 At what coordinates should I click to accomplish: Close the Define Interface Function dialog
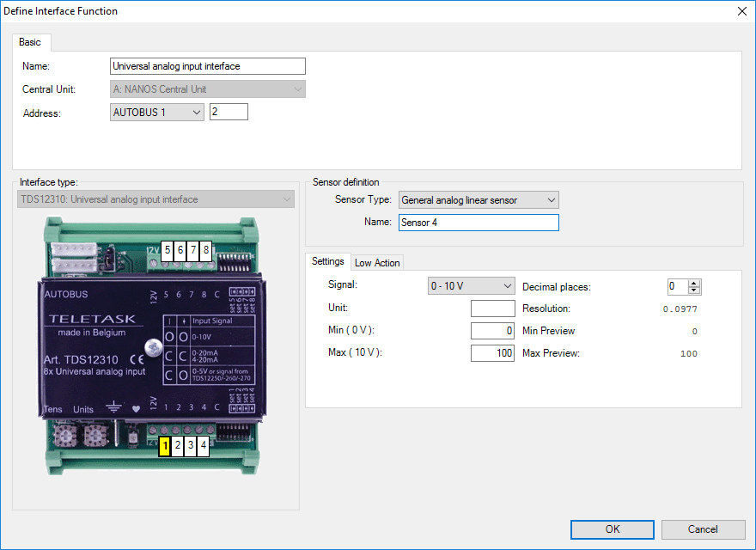(x=742, y=11)
